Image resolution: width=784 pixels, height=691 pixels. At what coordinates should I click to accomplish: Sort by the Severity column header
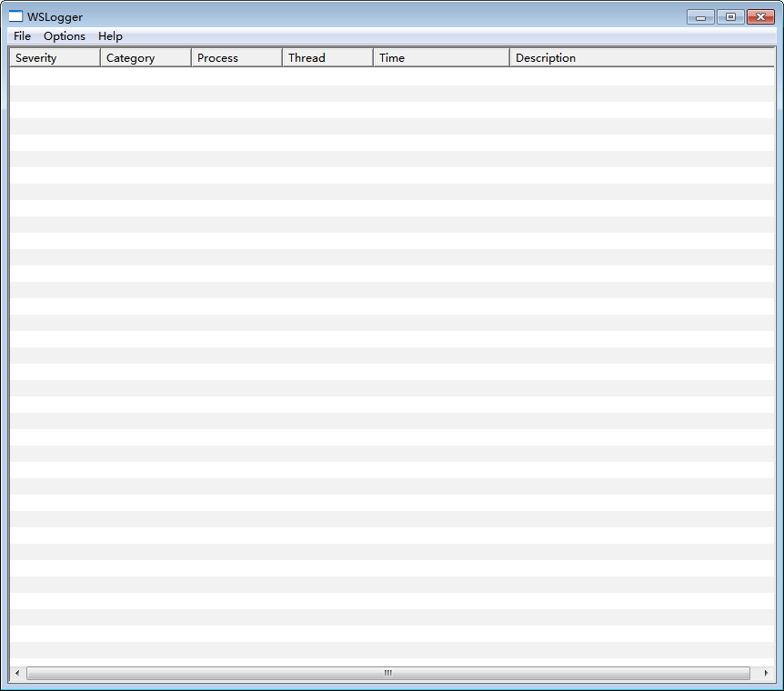pyautogui.click(x=55, y=57)
